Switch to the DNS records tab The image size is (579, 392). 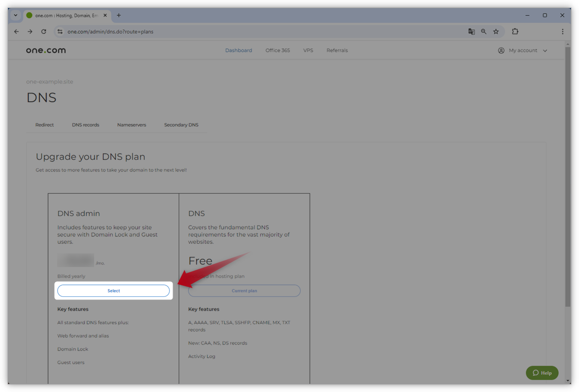pyautogui.click(x=86, y=125)
